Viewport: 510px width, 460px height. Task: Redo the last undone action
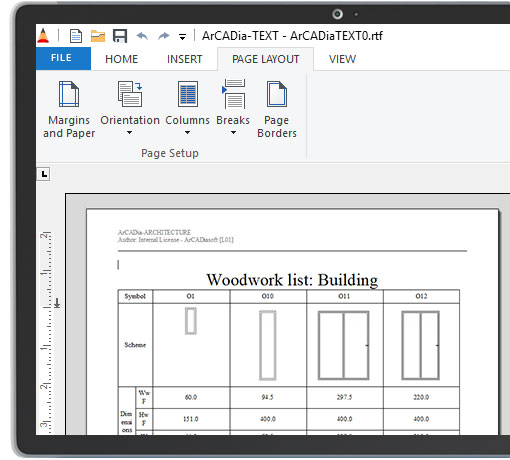tap(164, 36)
